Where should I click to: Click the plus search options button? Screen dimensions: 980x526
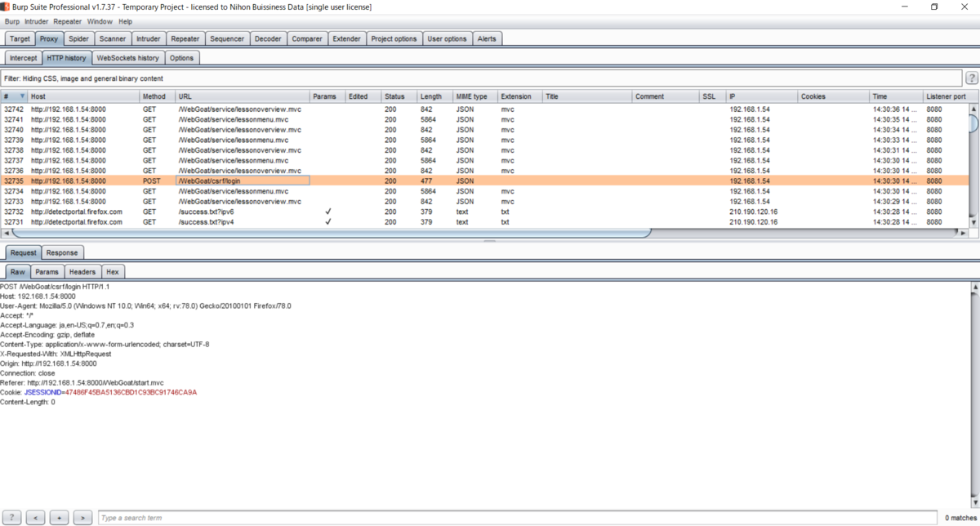(x=59, y=518)
